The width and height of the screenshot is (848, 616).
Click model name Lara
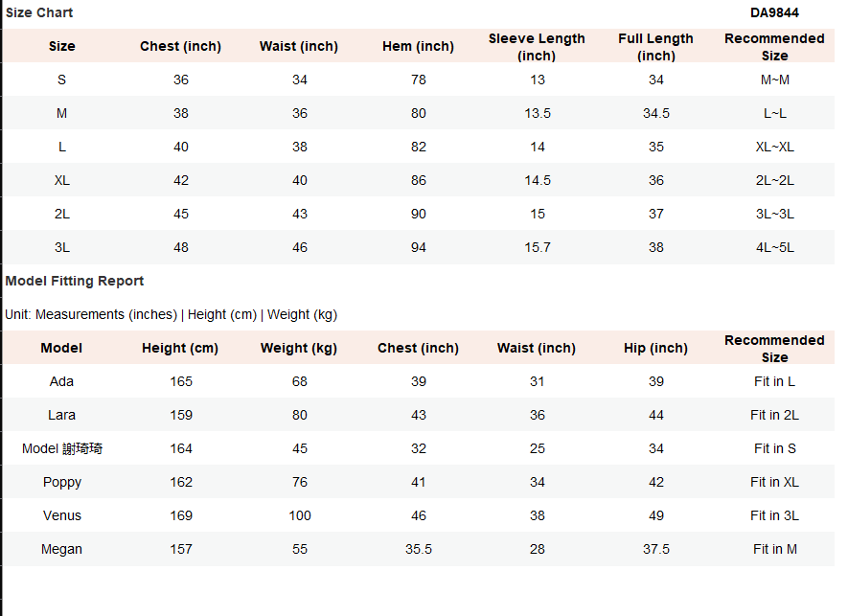tap(61, 415)
